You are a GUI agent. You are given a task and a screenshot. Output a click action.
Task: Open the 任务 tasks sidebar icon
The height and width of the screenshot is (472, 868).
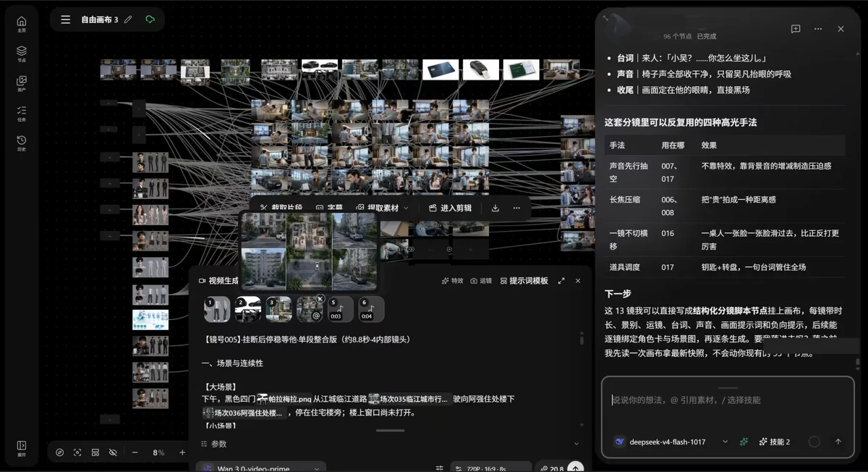[21, 113]
